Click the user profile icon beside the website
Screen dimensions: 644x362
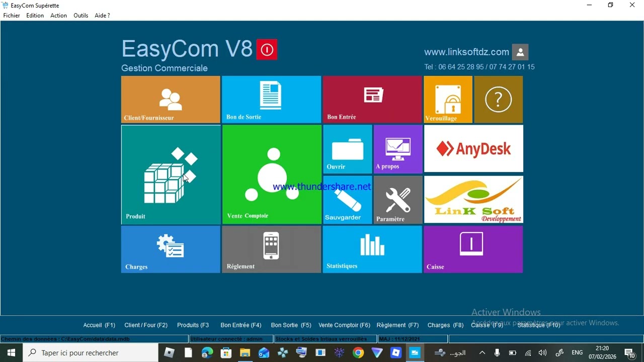click(520, 52)
